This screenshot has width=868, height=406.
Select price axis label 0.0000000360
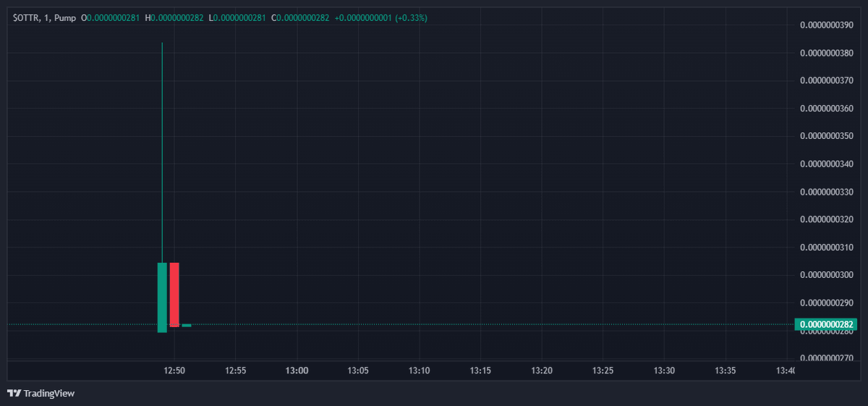(827, 109)
